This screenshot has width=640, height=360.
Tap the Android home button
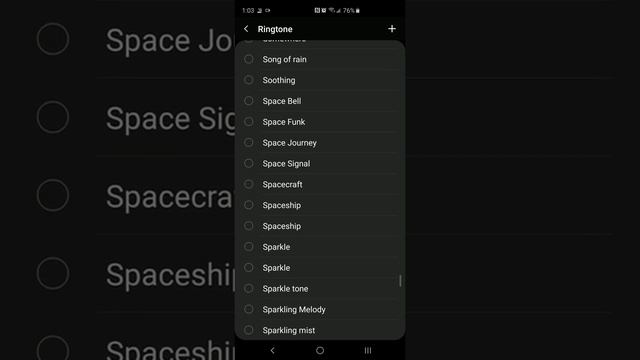coord(320,350)
